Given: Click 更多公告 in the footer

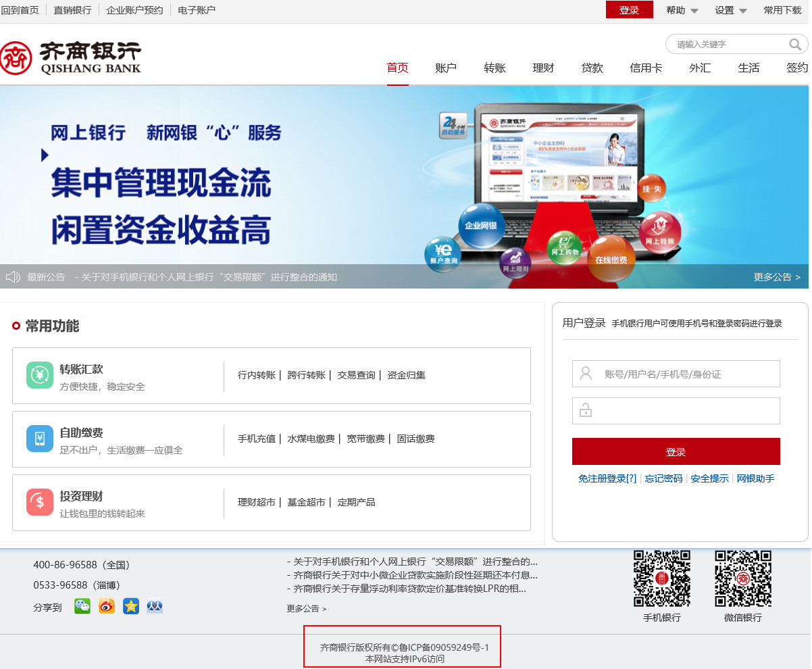Looking at the screenshot, I should (x=307, y=608).
